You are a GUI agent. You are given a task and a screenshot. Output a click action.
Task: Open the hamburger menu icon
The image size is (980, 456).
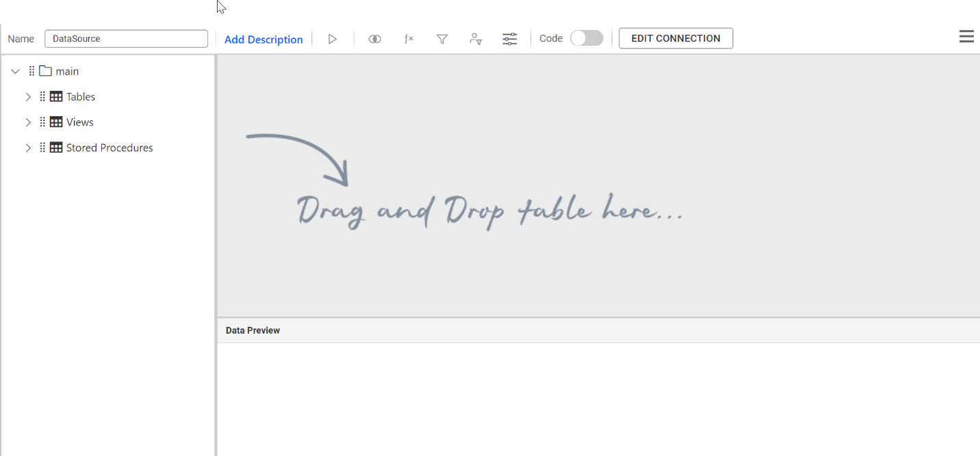point(966,37)
